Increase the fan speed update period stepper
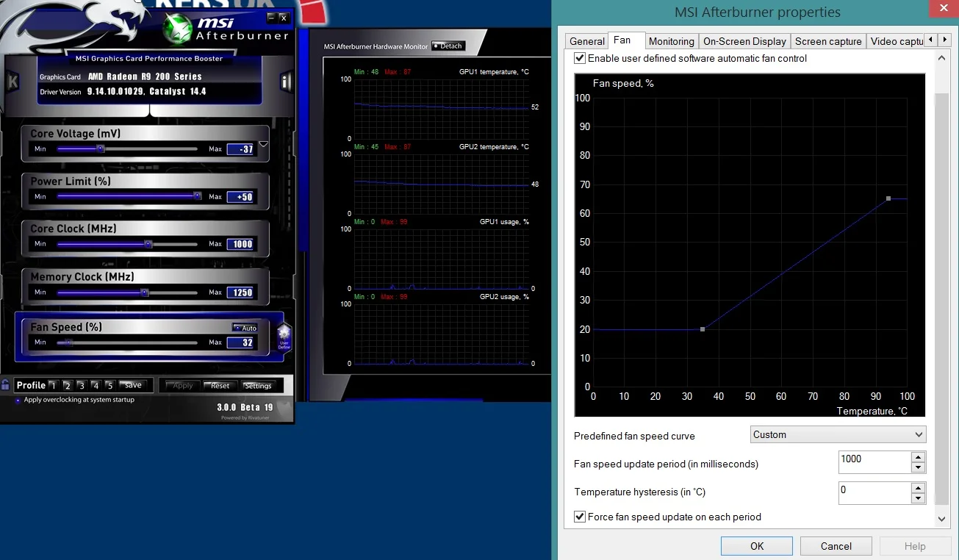The image size is (959, 560). [x=918, y=457]
